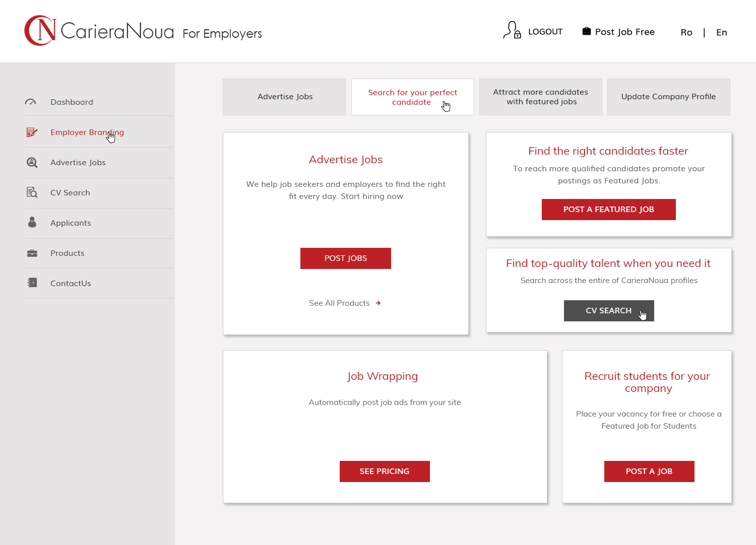Select the Advertise Jobs magnifier icon
Image resolution: width=756 pixels, height=545 pixels.
tap(32, 162)
